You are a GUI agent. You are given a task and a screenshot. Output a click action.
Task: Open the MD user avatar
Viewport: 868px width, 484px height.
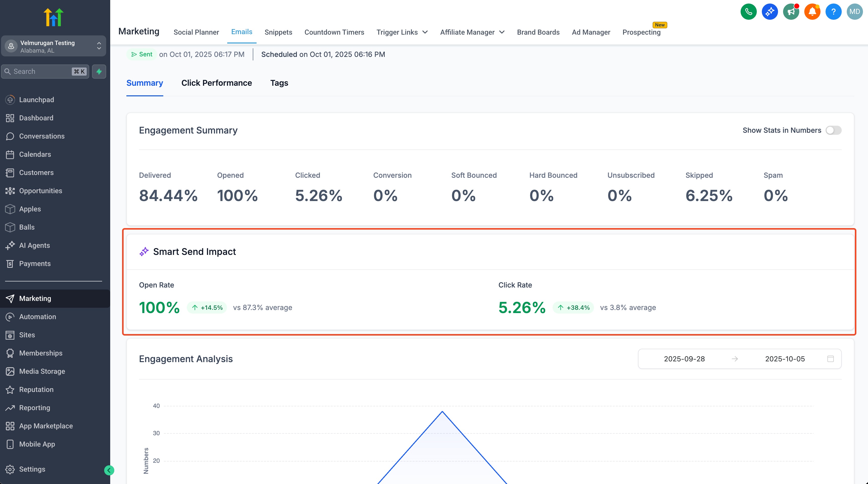click(x=854, y=12)
